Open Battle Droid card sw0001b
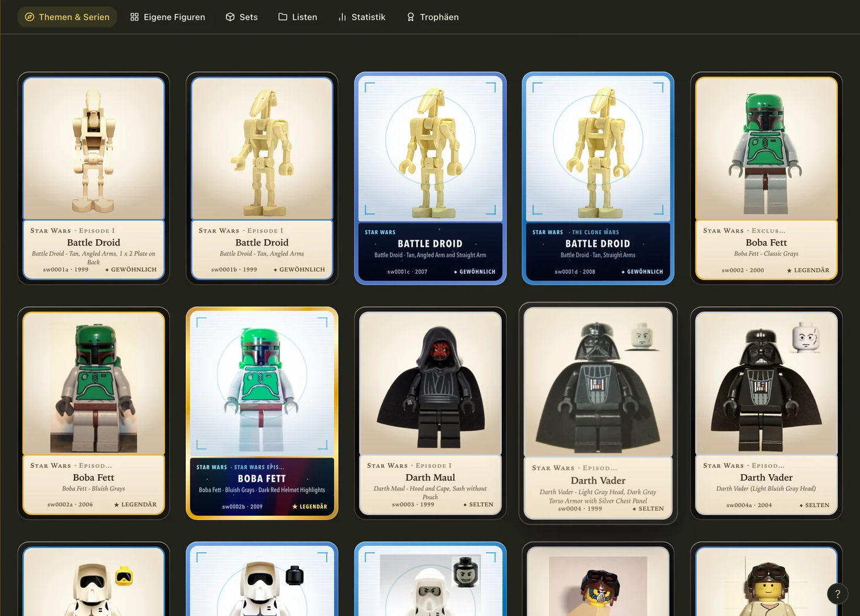Screen dimensions: 860x616 tap(262, 178)
